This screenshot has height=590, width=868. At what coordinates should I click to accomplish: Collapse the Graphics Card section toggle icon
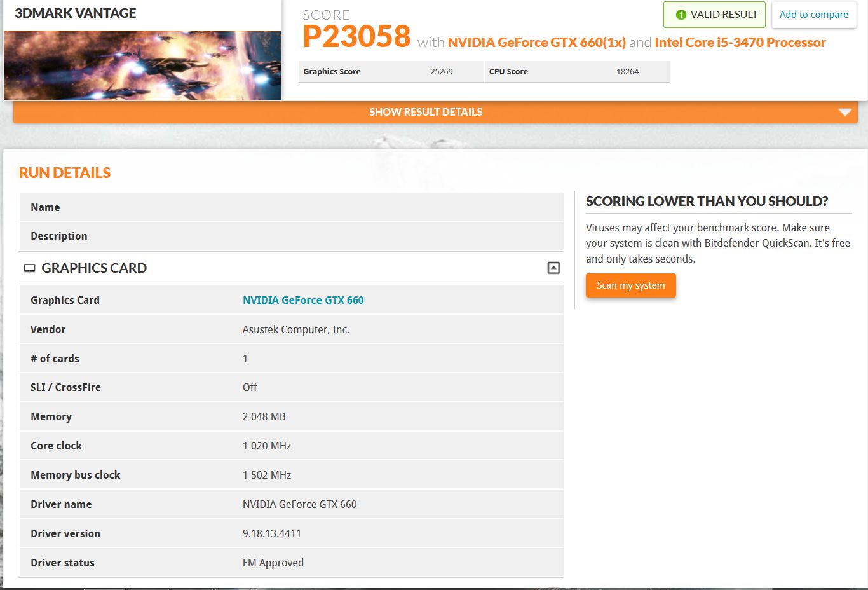553,268
